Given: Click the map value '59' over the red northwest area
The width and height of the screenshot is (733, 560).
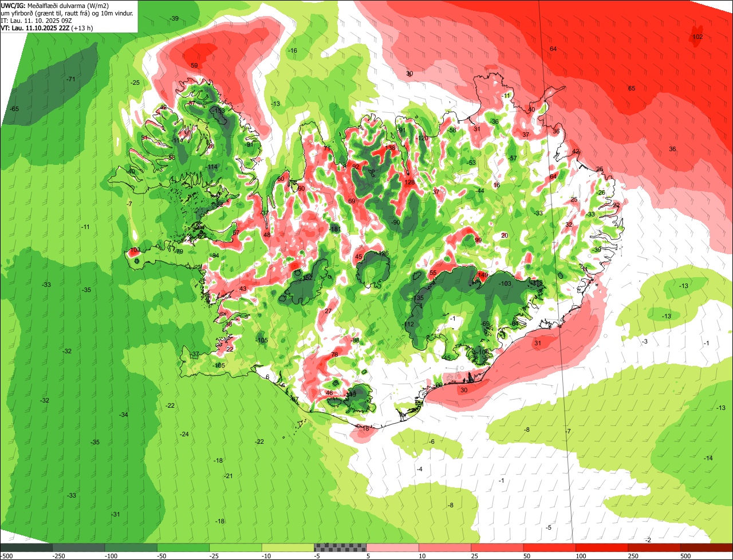Looking at the screenshot, I should tap(194, 66).
